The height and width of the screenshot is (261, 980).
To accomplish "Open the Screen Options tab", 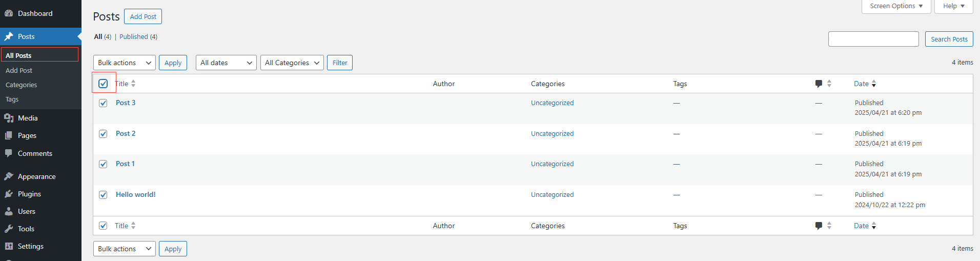I will 896,6.
